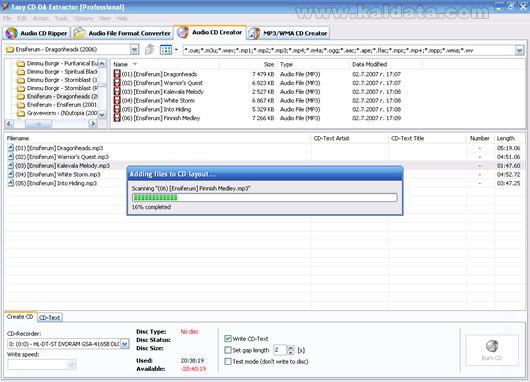Open the Tools menu

click(61, 18)
